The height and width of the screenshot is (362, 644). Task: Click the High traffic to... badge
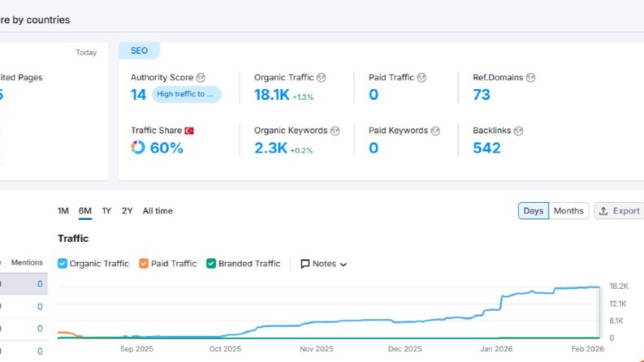coord(187,94)
